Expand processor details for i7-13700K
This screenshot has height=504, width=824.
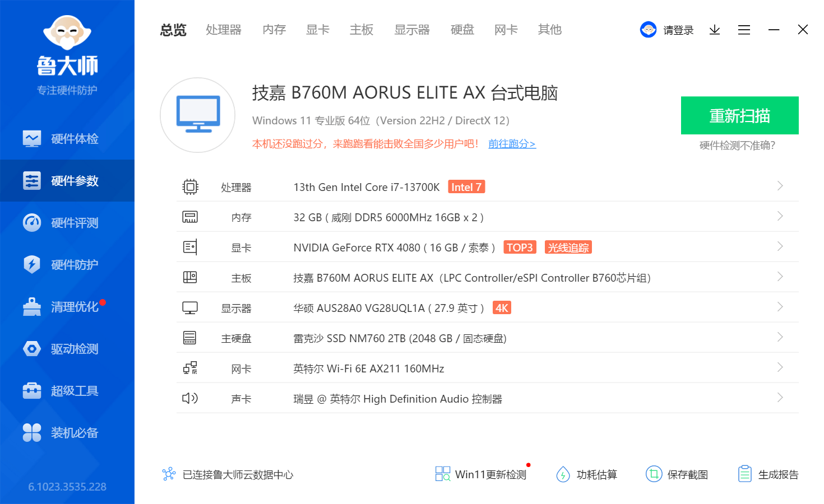tap(780, 185)
